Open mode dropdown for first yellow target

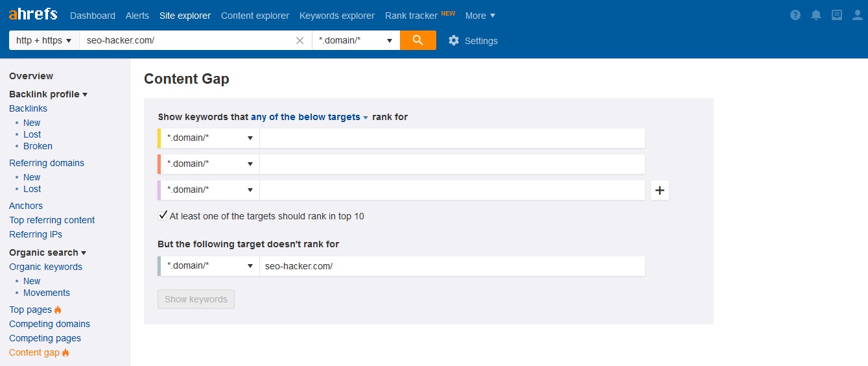(209, 138)
